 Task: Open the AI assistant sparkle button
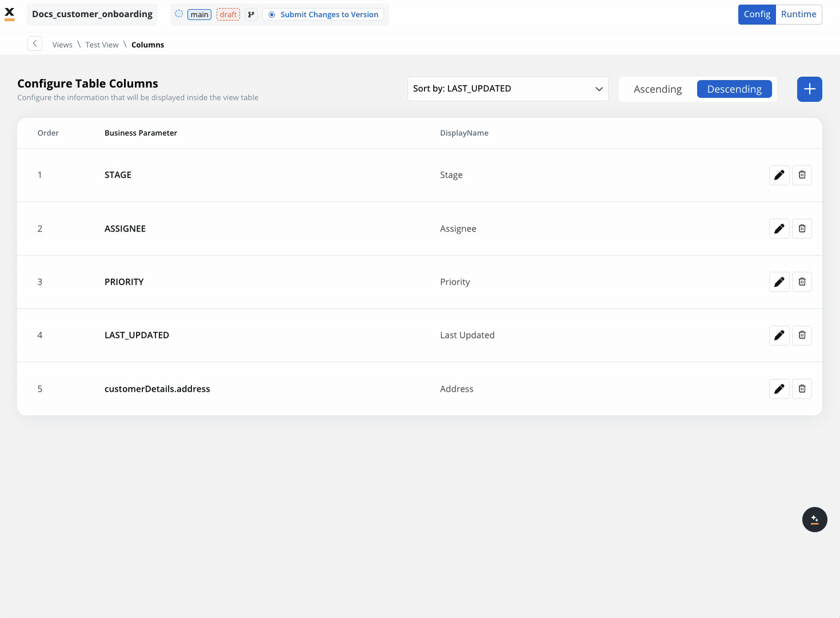point(814,520)
